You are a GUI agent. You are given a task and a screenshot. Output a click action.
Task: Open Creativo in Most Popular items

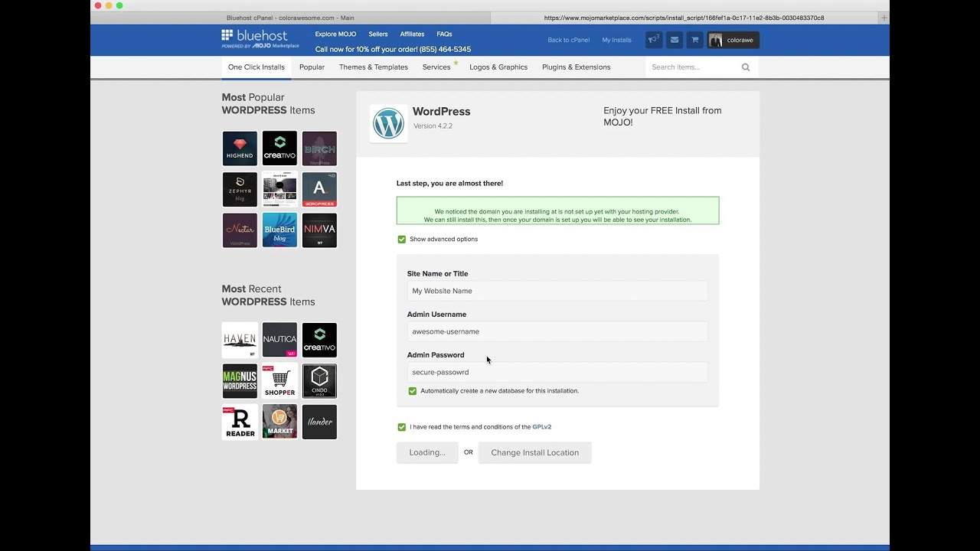coord(279,148)
